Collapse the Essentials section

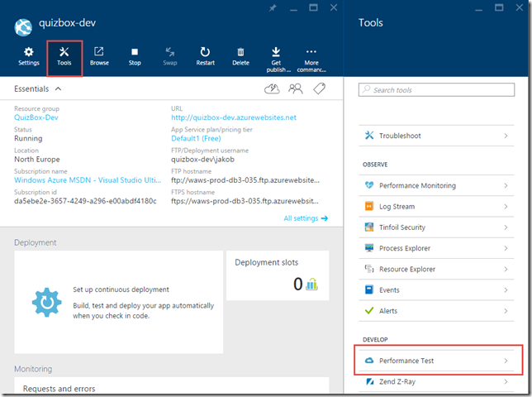(x=59, y=89)
